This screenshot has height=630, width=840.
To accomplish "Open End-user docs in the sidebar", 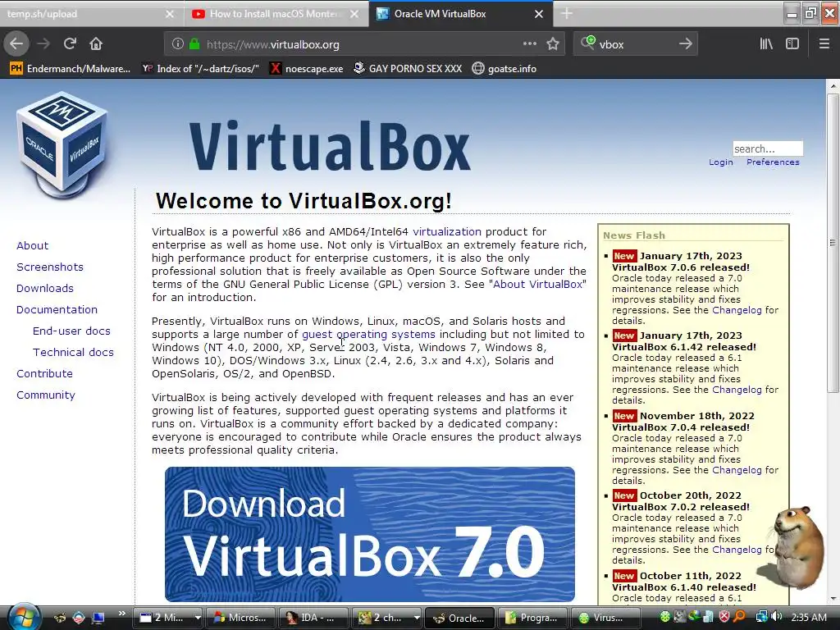I will [x=71, y=331].
